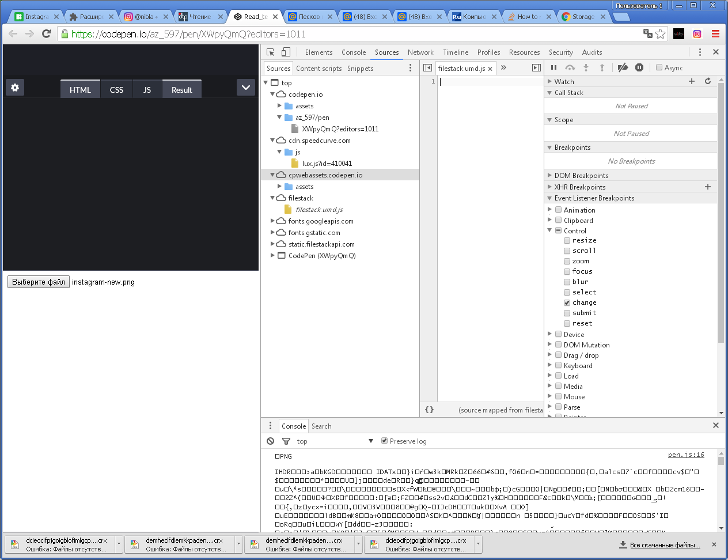Enable the Async checkbox
Screen dimensions: 728x560
click(659, 67)
